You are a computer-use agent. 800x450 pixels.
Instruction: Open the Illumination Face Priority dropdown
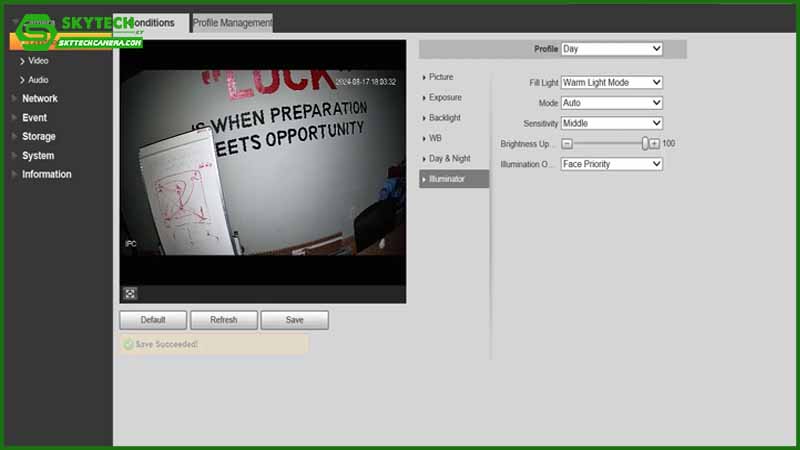click(x=611, y=164)
